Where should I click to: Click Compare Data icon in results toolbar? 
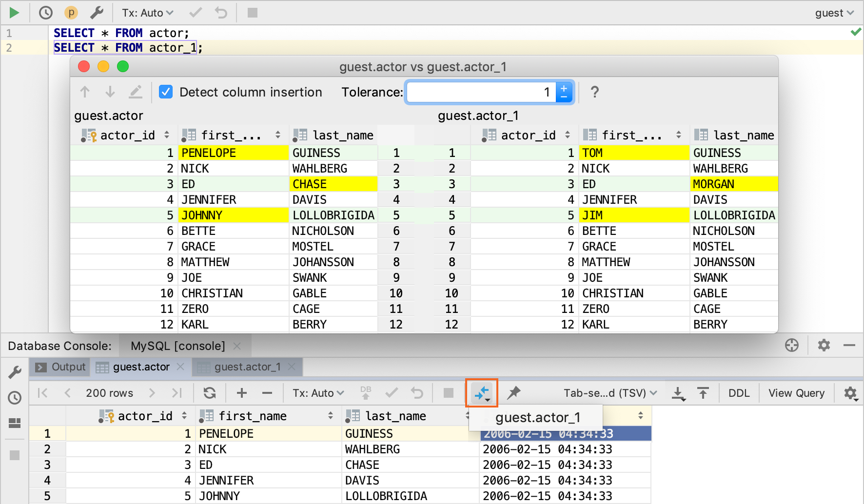[x=482, y=393]
